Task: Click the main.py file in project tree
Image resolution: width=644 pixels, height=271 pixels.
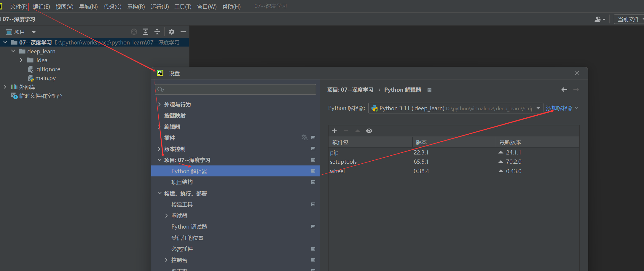Action: (45, 78)
